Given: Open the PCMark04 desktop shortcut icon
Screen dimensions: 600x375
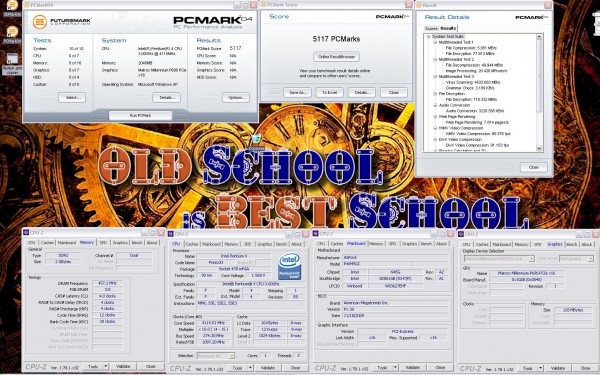Looking at the screenshot, I should point(12,34).
